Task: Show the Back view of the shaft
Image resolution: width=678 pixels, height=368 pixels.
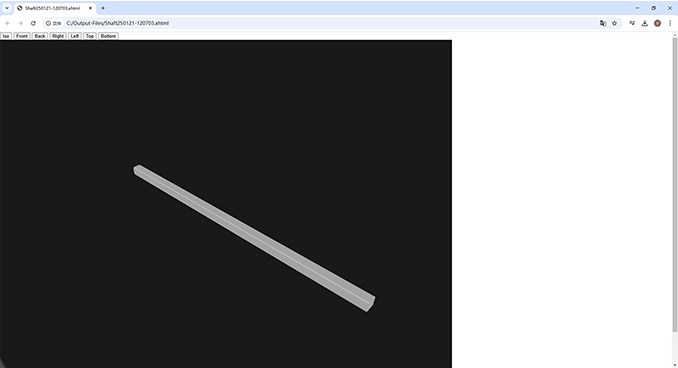Action: coord(40,36)
